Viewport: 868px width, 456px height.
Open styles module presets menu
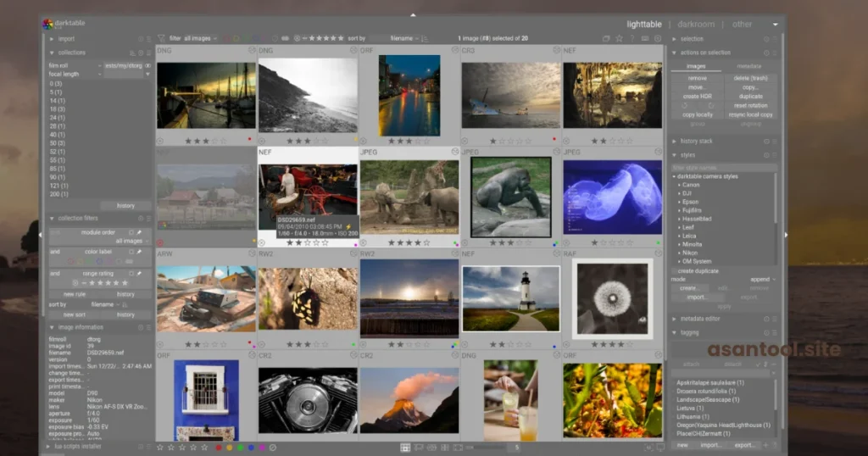(775, 155)
